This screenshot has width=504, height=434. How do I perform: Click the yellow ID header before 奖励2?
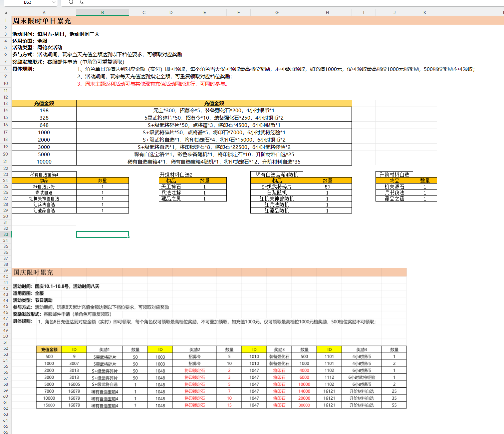point(160,349)
